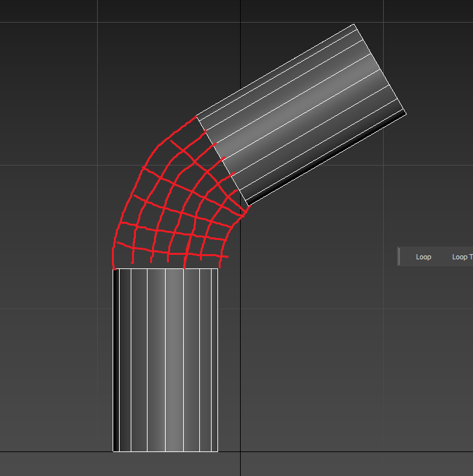
Task: Open the partially visible Loop Tools button
Action: click(x=462, y=257)
